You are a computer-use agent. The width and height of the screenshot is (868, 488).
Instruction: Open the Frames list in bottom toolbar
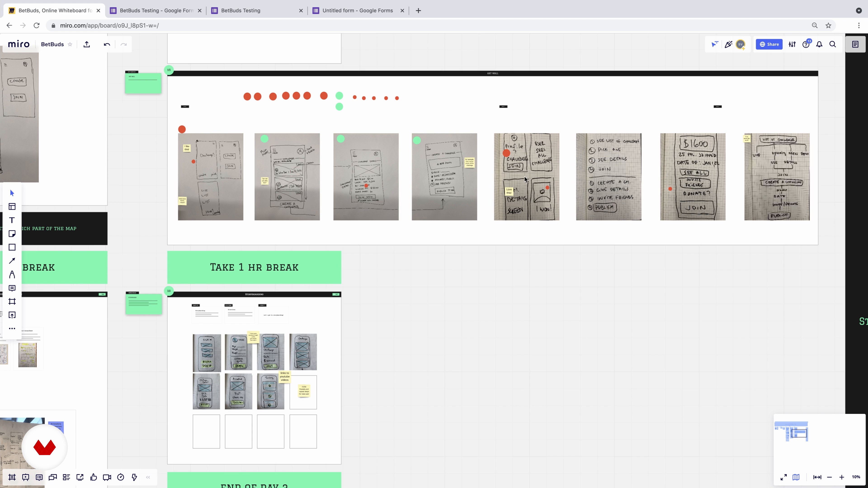tap(12, 477)
